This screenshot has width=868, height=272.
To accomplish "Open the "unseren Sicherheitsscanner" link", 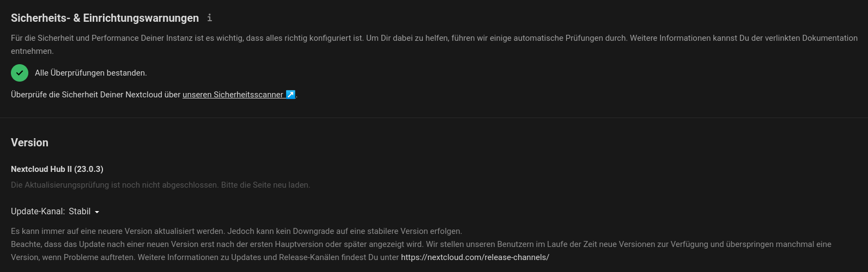I will (233, 95).
